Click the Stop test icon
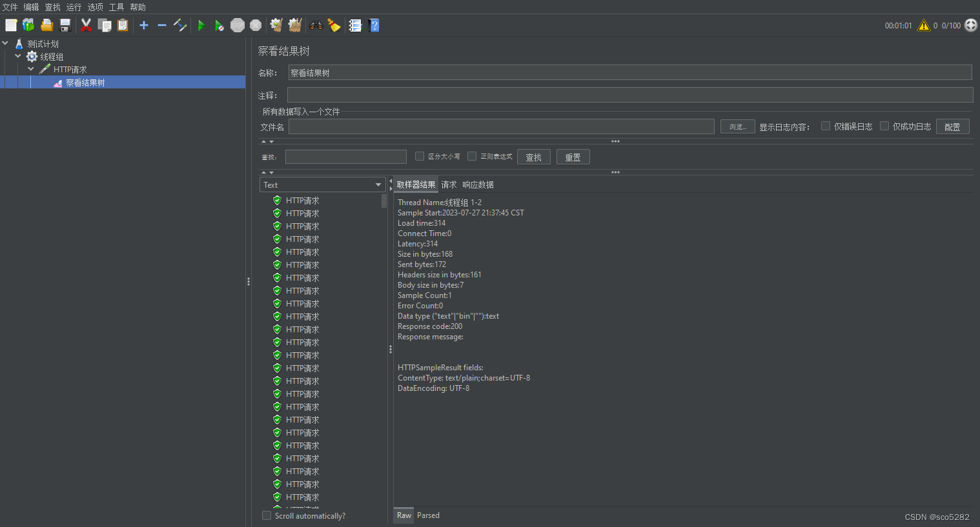The image size is (980, 527). tap(238, 25)
